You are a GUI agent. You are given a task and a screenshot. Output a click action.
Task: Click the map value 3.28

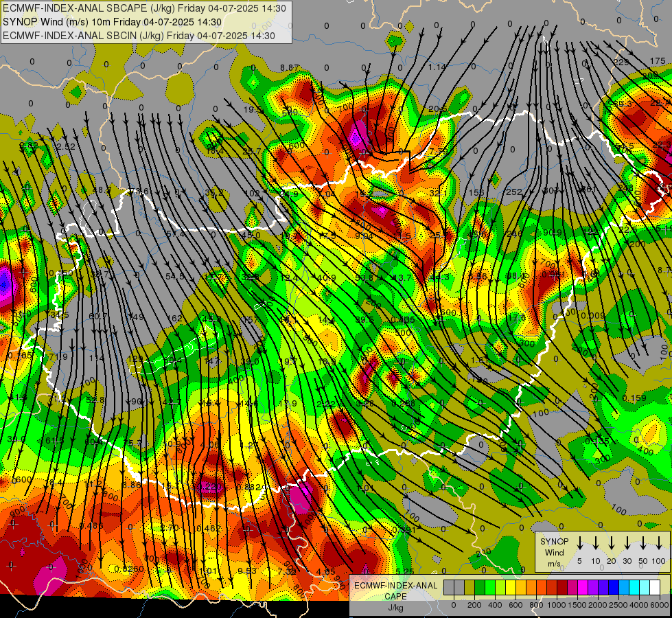click(x=365, y=403)
